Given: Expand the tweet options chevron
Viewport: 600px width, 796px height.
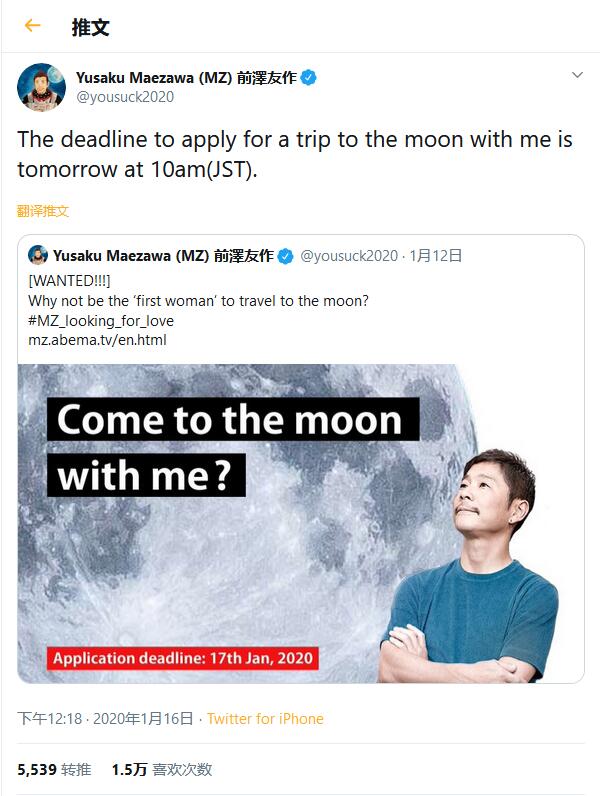Looking at the screenshot, I should [x=577, y=76].
